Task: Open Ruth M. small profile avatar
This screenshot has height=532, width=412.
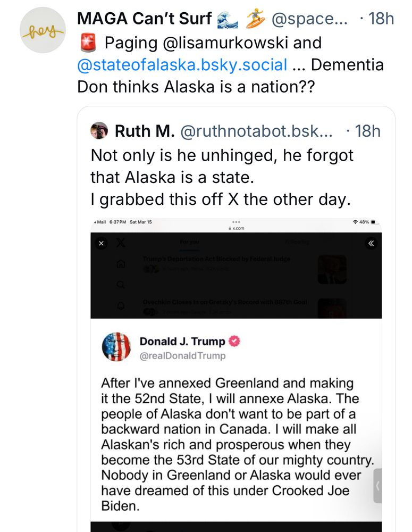Action: pyautogui.click(x=99, y=131)
